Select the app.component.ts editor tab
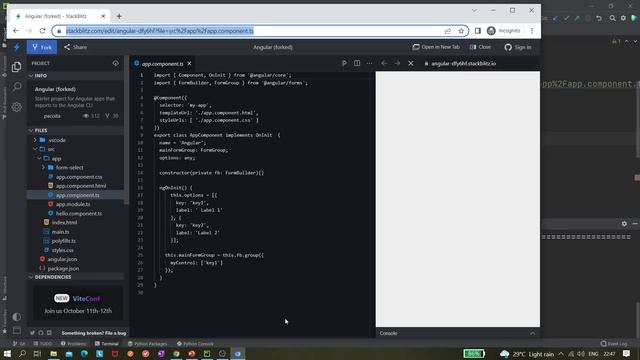 pos(162,64)
